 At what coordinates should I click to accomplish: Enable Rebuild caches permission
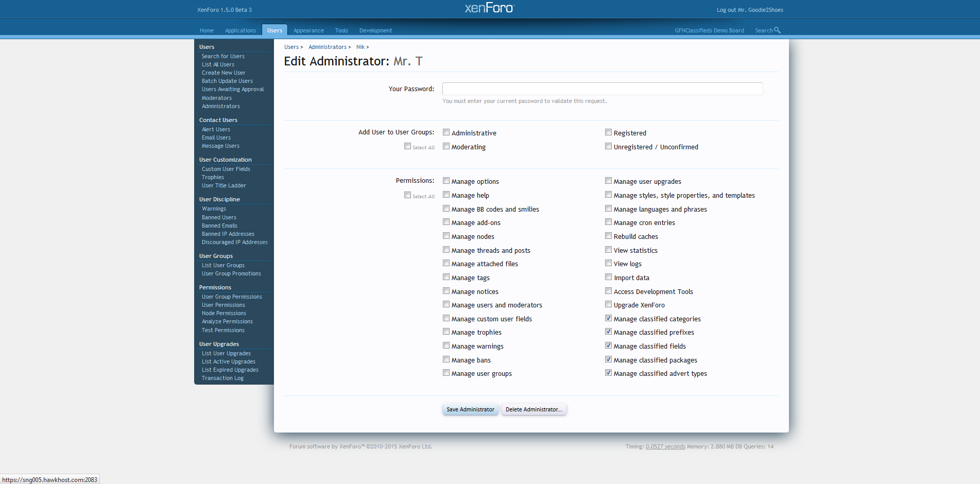click(609, 236)
